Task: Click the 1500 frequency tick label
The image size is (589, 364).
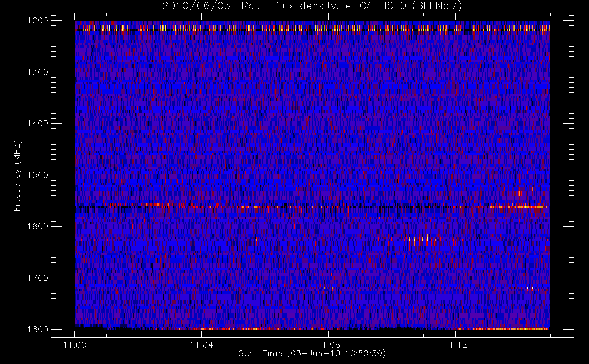Action: coord(38,175)
